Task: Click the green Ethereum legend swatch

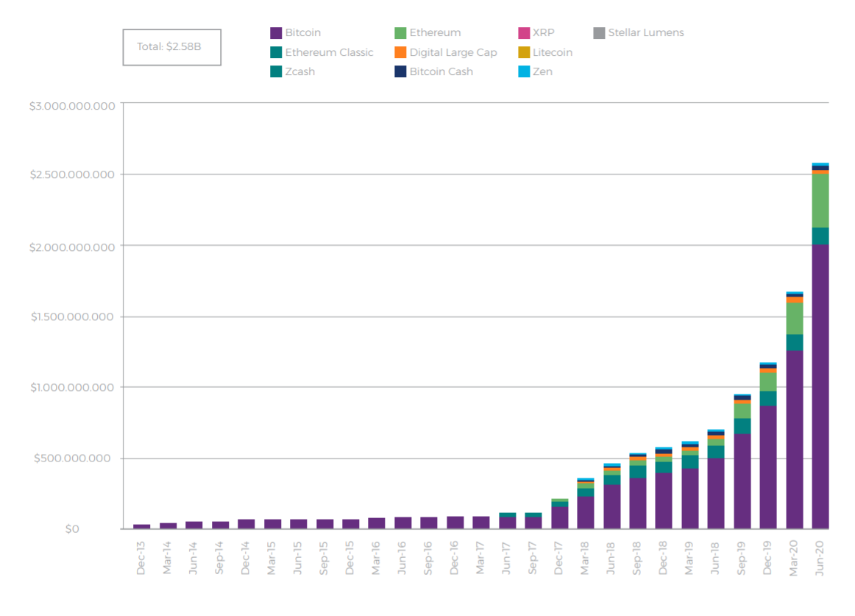Action: tap(400, 33)
